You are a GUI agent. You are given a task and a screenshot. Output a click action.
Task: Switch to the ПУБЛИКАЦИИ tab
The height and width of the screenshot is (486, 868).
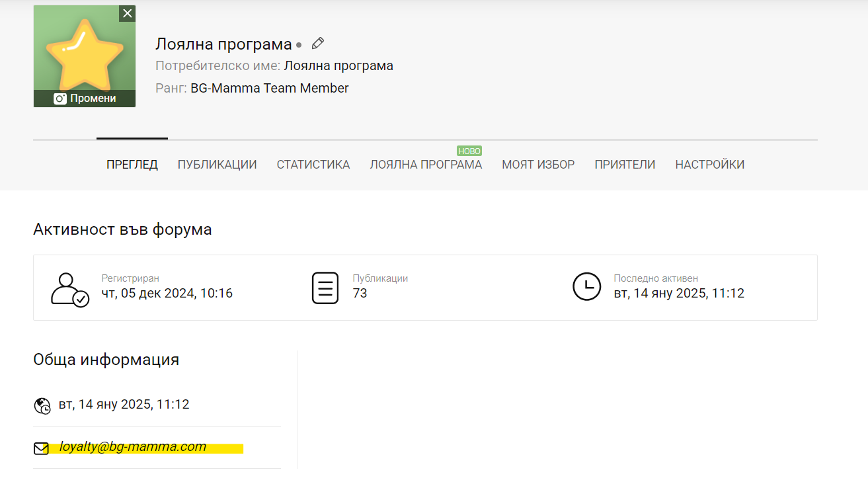coord(217,165)
